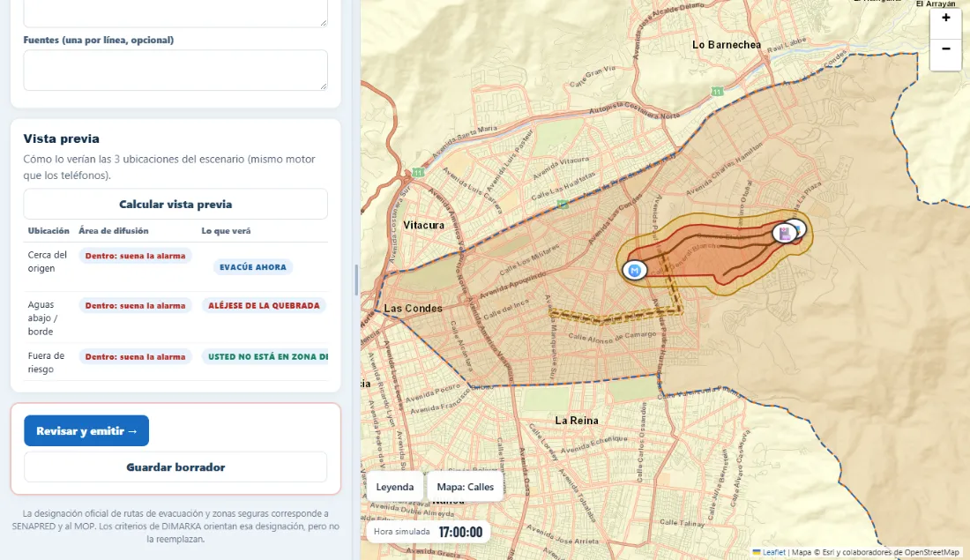The image size is (970, 560).
Task: Save draft with Guardar borrador
Action: tap(175, 467)
